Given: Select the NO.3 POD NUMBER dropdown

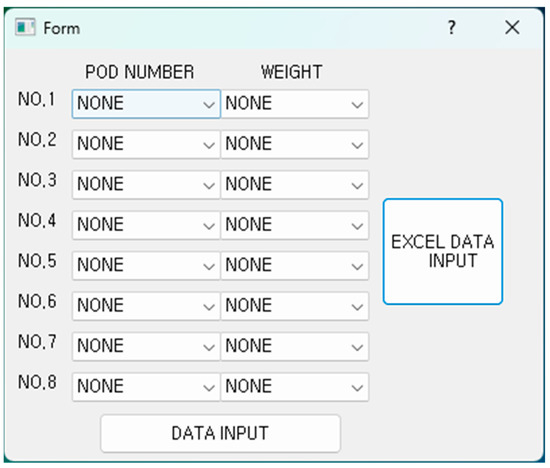Looking at the screenshot, I should [146, 185].
